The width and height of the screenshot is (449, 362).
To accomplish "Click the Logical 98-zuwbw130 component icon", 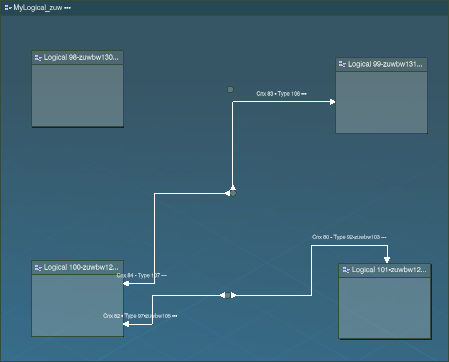I will coord(38,58).
